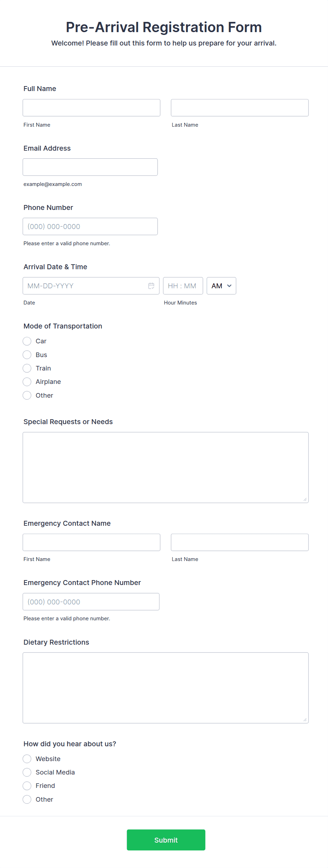Viewport: 328px width, 868px height.
Task: Click the Last Name field
Action: [239, 108]
